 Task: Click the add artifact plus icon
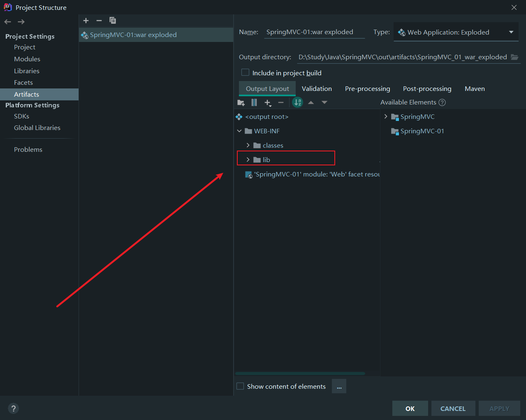[x=86, y=21]
